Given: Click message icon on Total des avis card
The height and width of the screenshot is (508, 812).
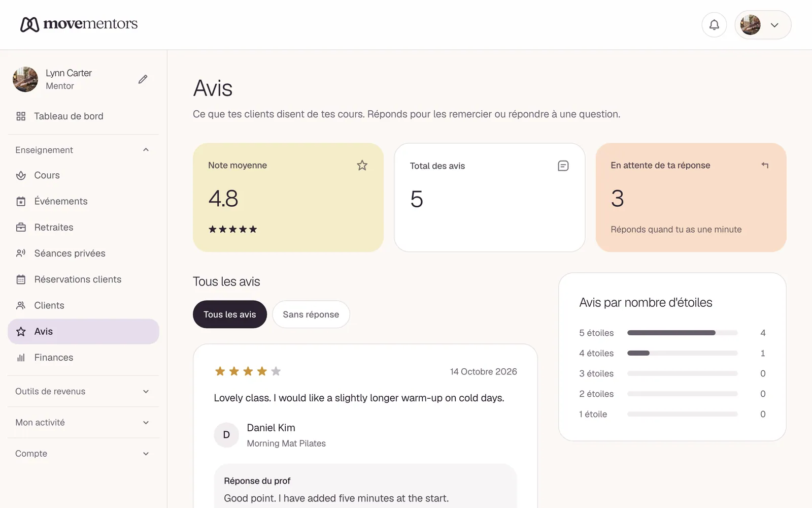Looking at the screenshot, I should (563, 166).
